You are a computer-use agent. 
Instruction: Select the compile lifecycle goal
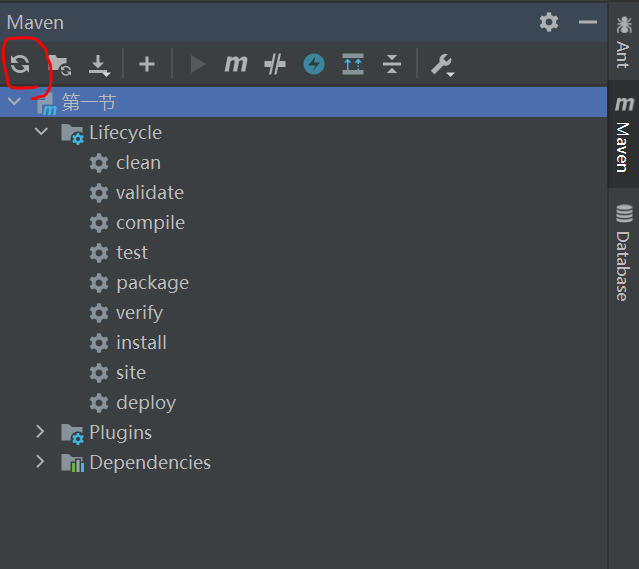point(150,223)
